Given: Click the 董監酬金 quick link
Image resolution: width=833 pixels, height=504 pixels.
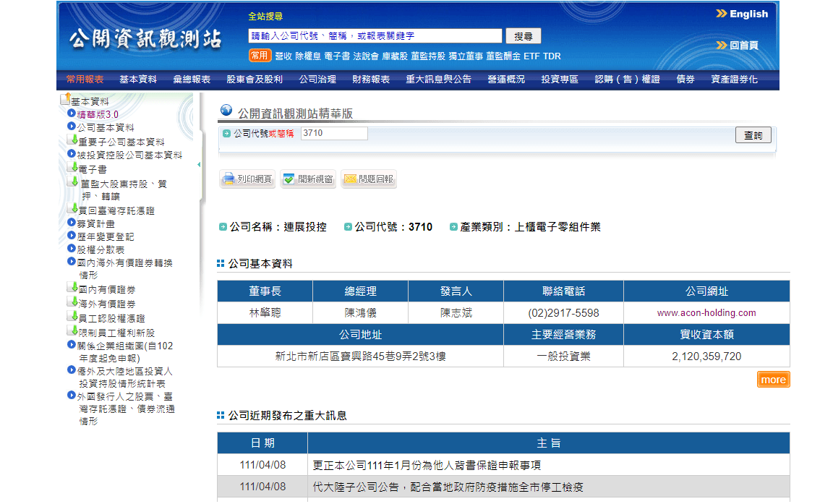Looking at the screenshot, I should (x=503, y=56).
